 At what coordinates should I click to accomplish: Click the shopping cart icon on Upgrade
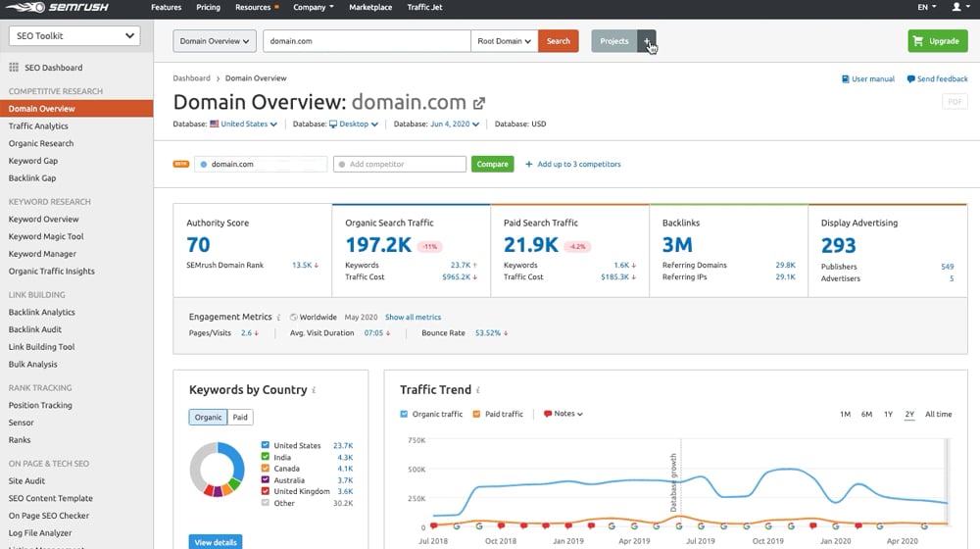click(x=917, y=41)
